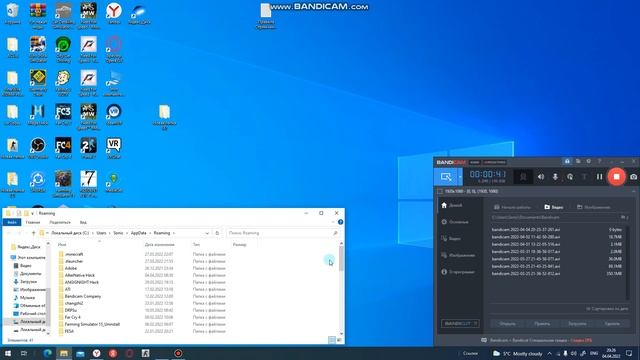Select Bandicam screen recording mode button

pos(446,177)
